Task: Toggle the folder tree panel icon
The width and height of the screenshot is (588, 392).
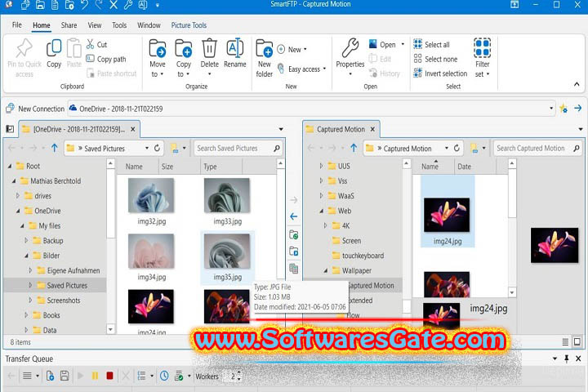Action: tap(10, 129)
